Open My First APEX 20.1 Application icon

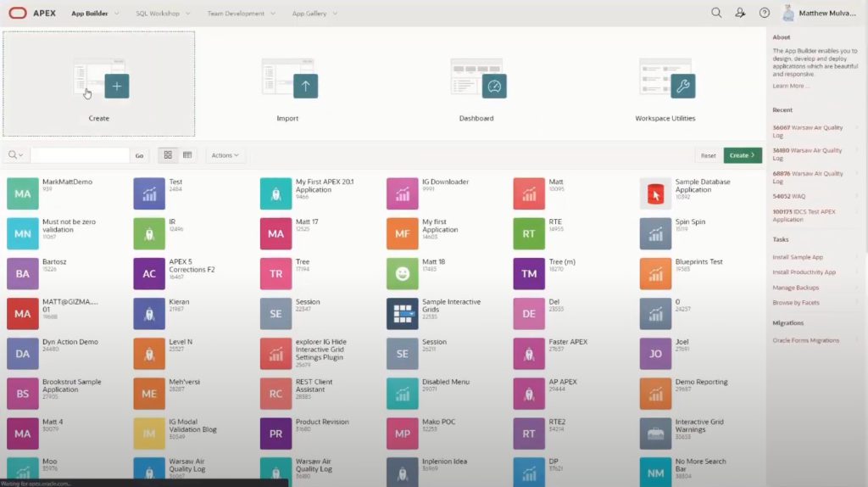click(x=275, y=193)
